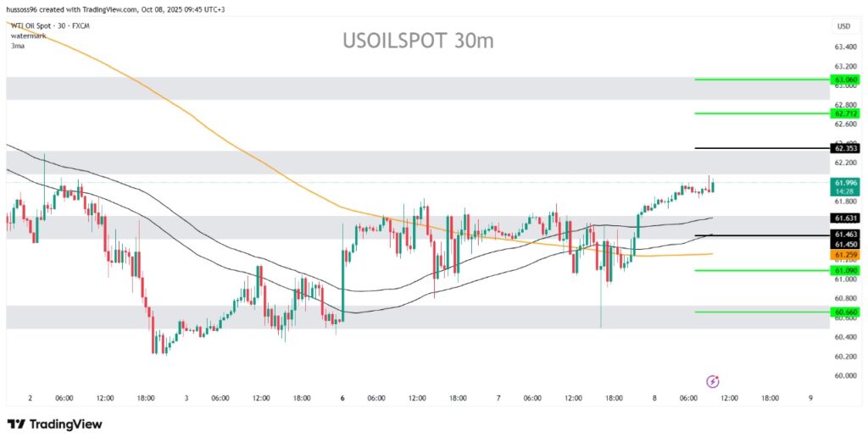868x442 pixels.
Task: Click the black 62.353 price label
Action: tap(846, 148)
